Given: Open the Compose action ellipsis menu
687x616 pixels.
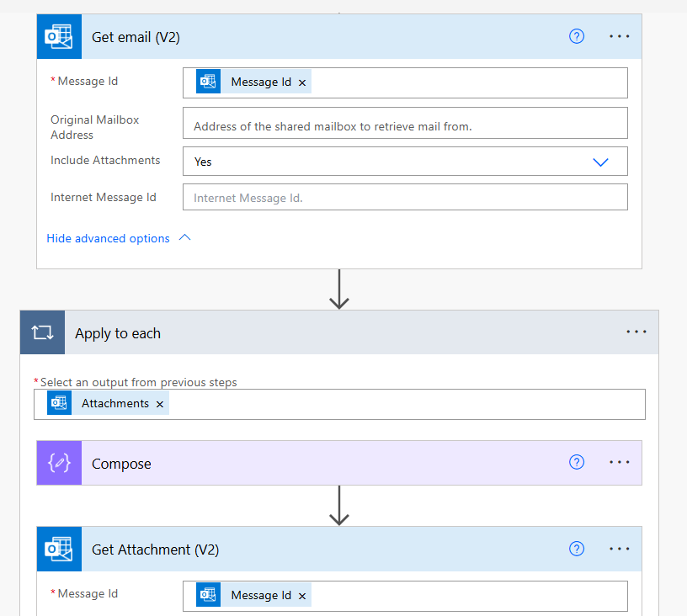Looking at the screenshot, I should click(619, 462).
